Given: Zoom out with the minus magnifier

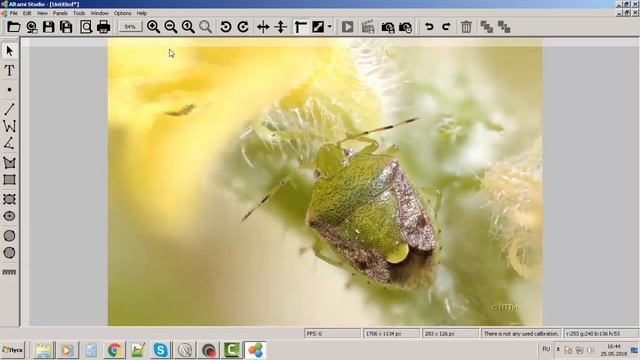Looking at the screenshot, I should (x=171, y=27).
